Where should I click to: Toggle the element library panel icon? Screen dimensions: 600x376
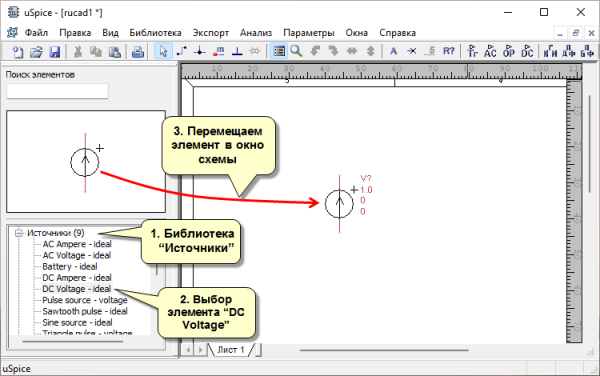tap(279, 51)
